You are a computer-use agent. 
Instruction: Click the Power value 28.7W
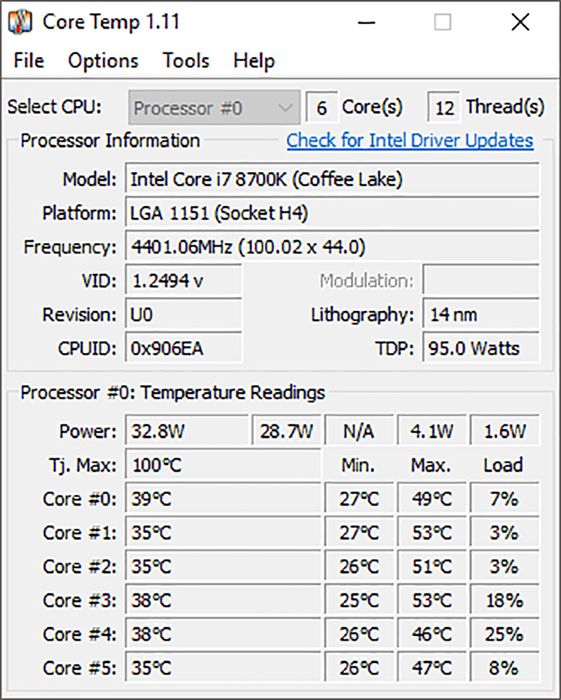[286, 431]
